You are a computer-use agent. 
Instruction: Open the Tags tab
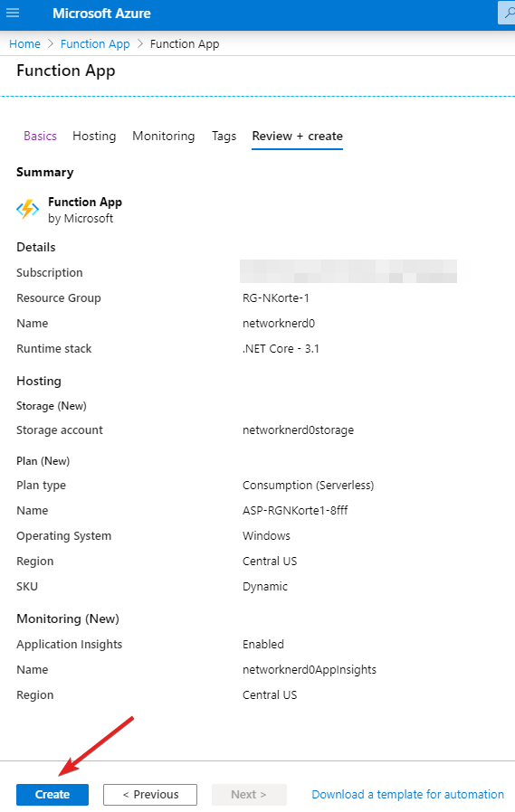(x=224, y=136)
